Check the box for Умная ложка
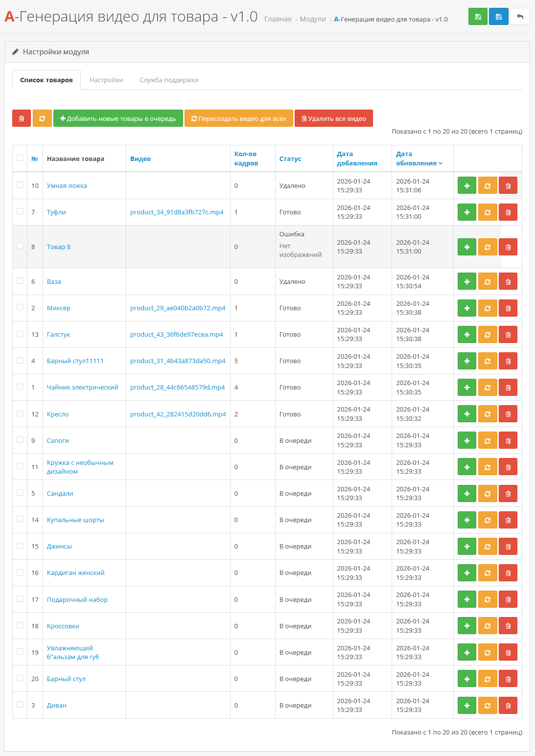The width and height of the screenshot is (535, 756). coord(20,184)
